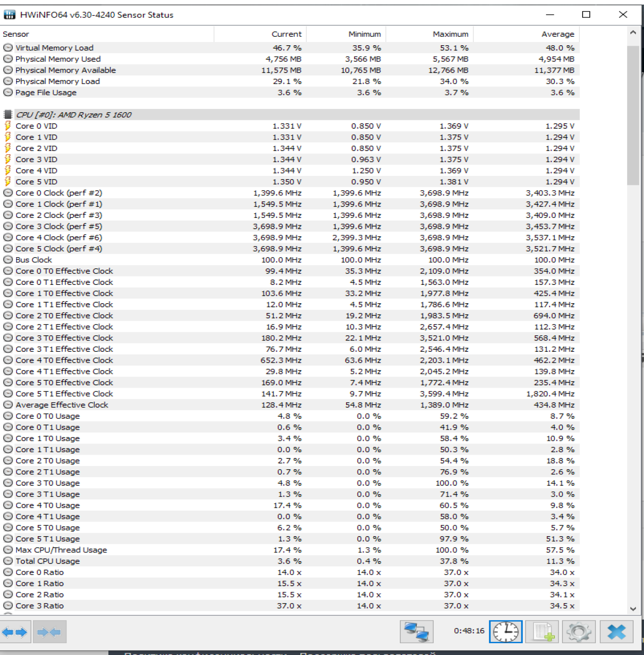The width and height of the screenshot is (644, 655).
Task: Select the Core 2 Ratio row label
Action: click(x=40, y=595)
